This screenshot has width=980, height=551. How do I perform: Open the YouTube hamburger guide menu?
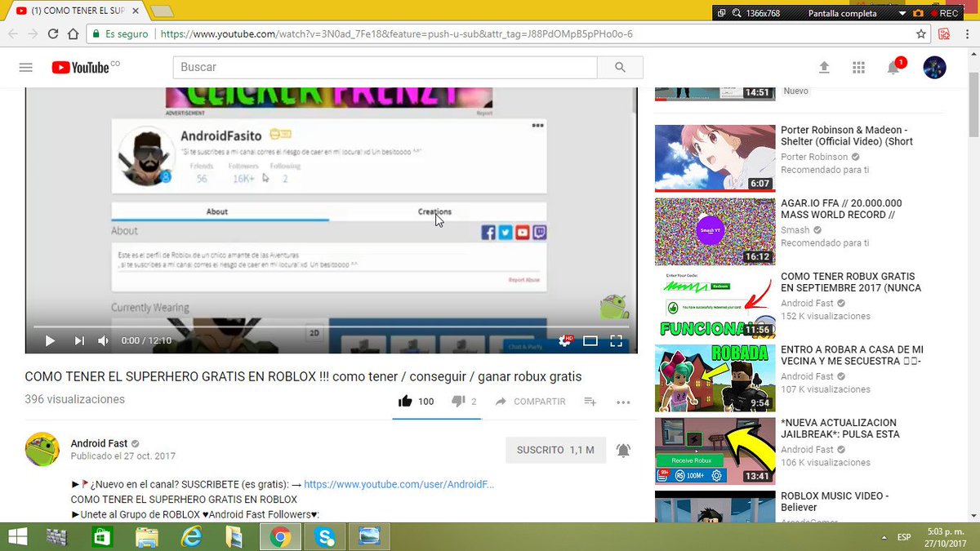(26, 68)
